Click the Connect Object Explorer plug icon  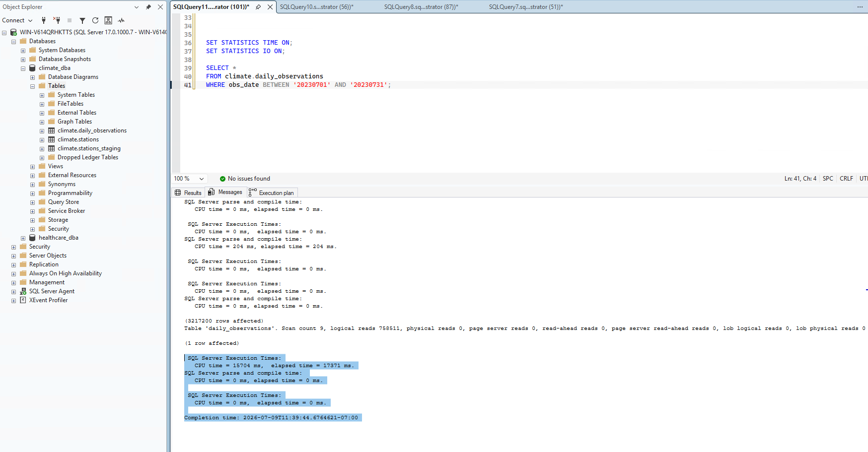[x=44, y=20]
